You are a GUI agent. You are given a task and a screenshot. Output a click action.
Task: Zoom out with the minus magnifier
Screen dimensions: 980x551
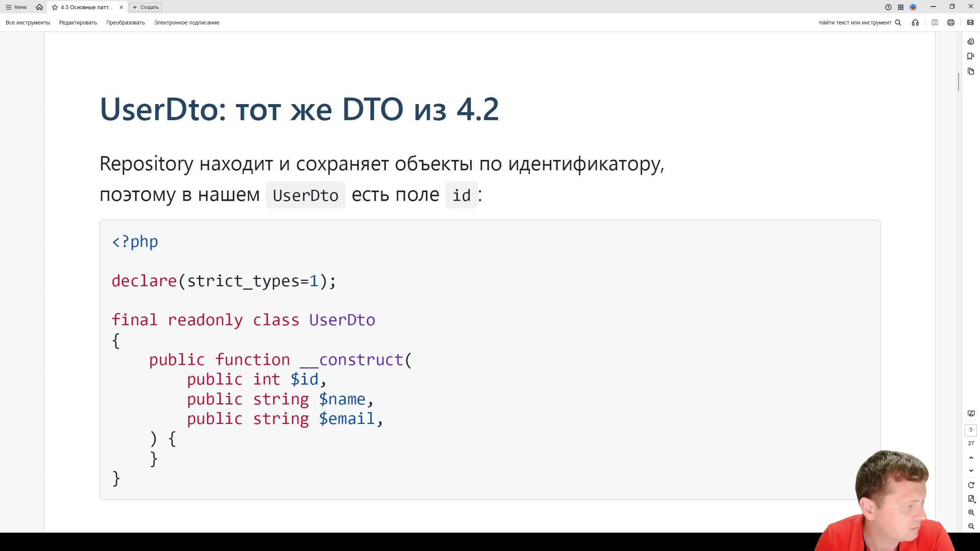pos(971,527)
